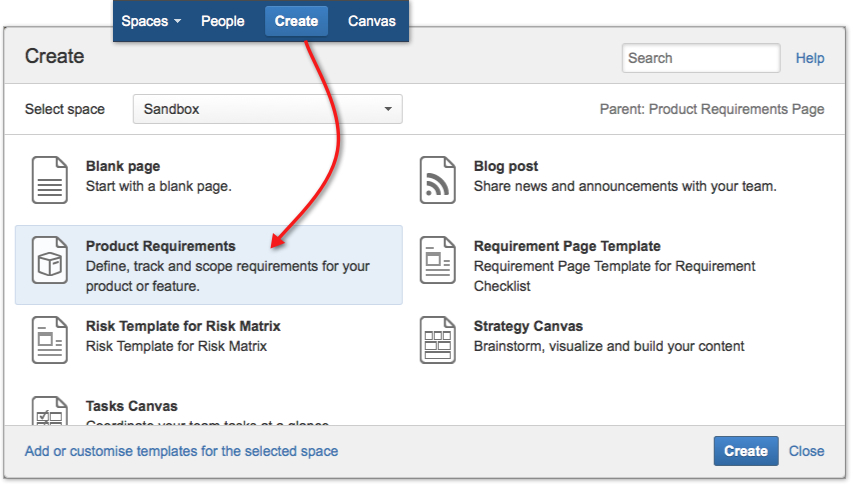This screenshot has height=486, width=853.
Task: Click the Requirement Page Template icon
Action: pyautogui.click(x=437, y=260)
